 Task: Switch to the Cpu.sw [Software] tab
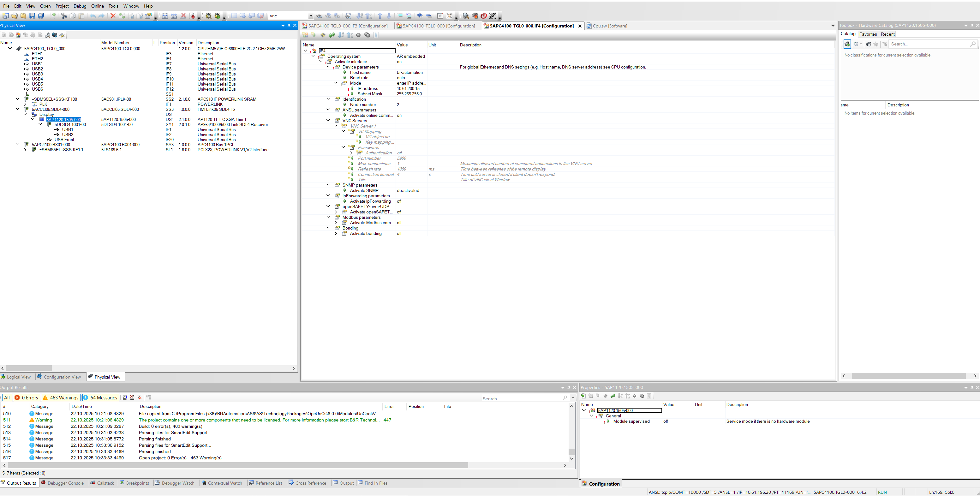pyautogui.click(x=609, y=26)
